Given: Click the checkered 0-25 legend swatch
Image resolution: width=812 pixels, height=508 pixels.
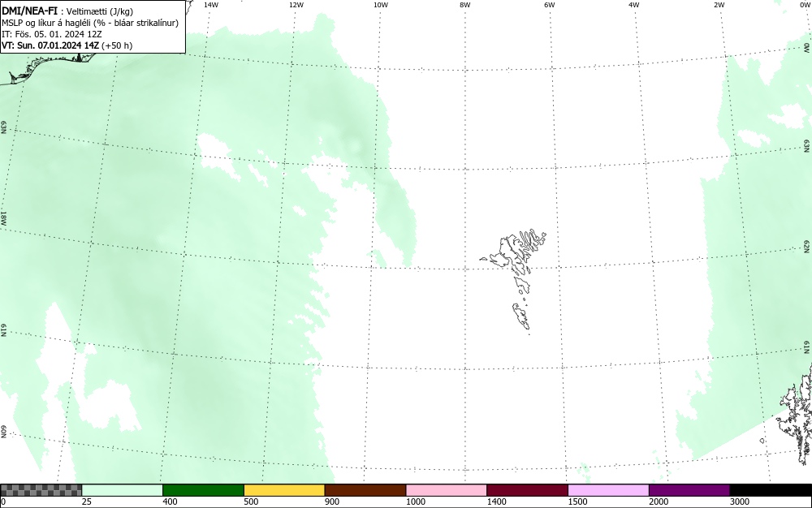Looking at the screenshot, I should [41, 490].
